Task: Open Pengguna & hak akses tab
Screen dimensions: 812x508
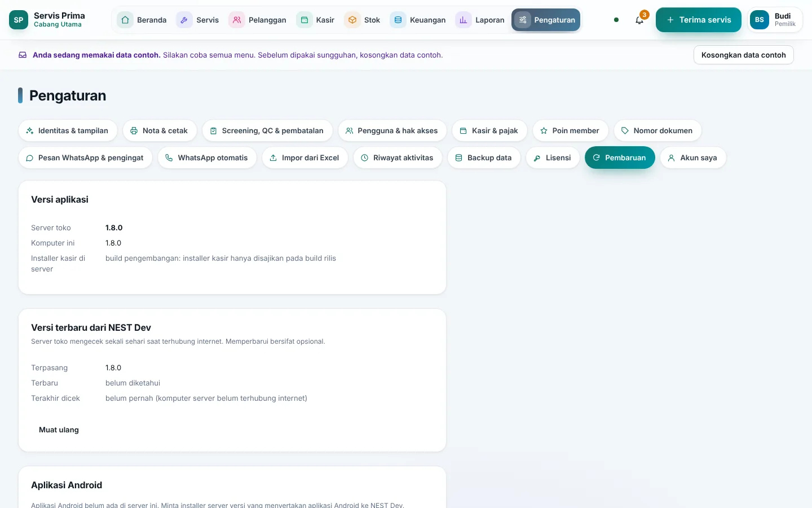Action: 392,130
